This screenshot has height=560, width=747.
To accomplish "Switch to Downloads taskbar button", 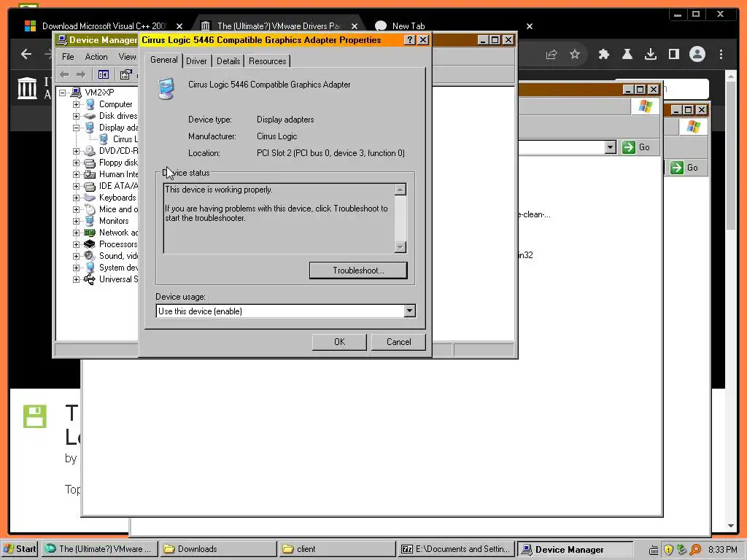I will [218, 549].
